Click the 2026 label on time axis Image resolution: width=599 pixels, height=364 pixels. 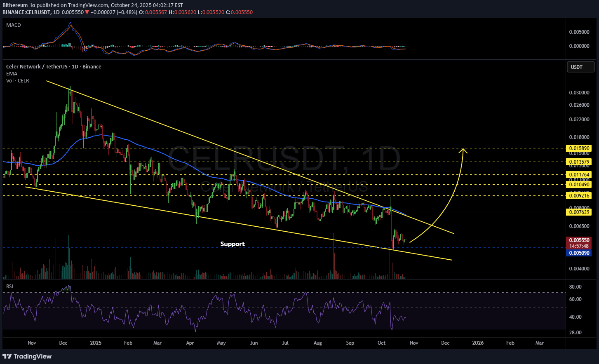click(x=478, y=343)
